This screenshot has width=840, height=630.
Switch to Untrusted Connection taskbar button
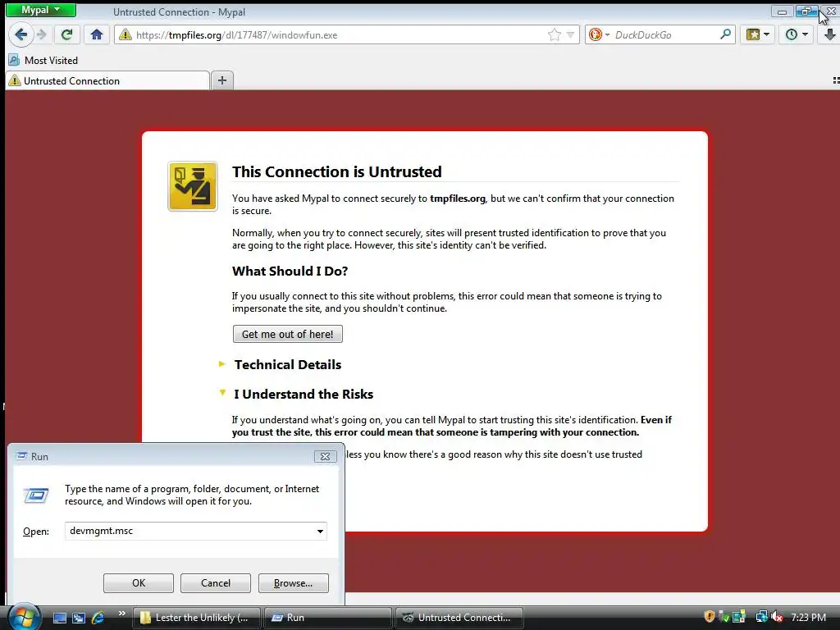click(x=459, y=618)
